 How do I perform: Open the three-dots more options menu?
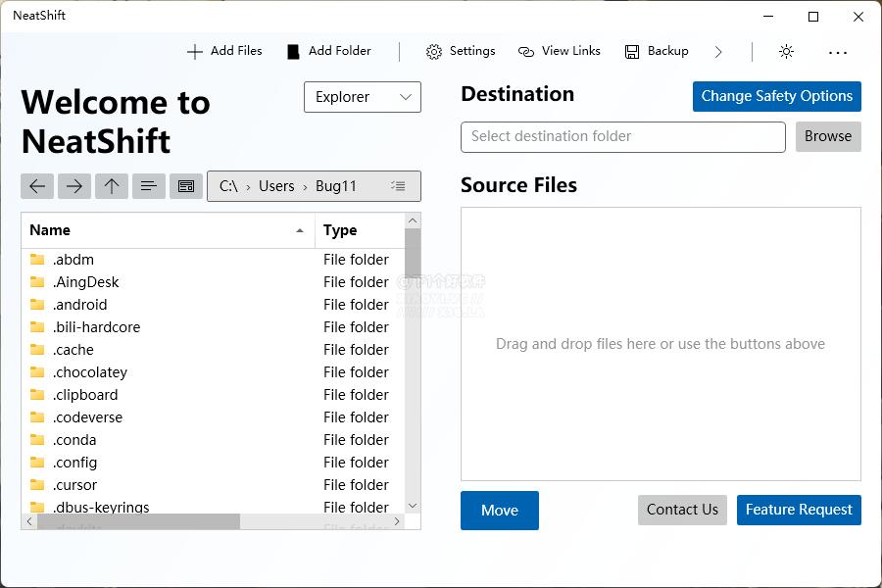(x=837, y=52)
